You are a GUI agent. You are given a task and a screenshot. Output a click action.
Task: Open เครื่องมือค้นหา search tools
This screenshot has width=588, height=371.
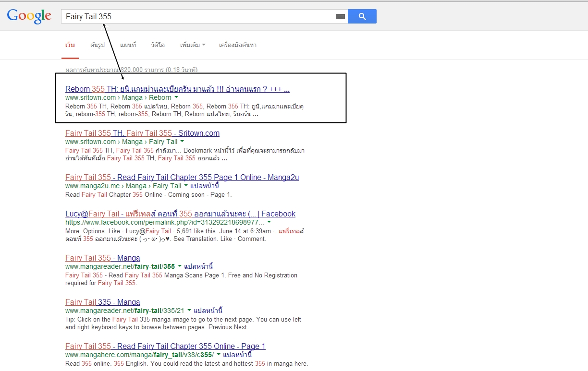238,45
